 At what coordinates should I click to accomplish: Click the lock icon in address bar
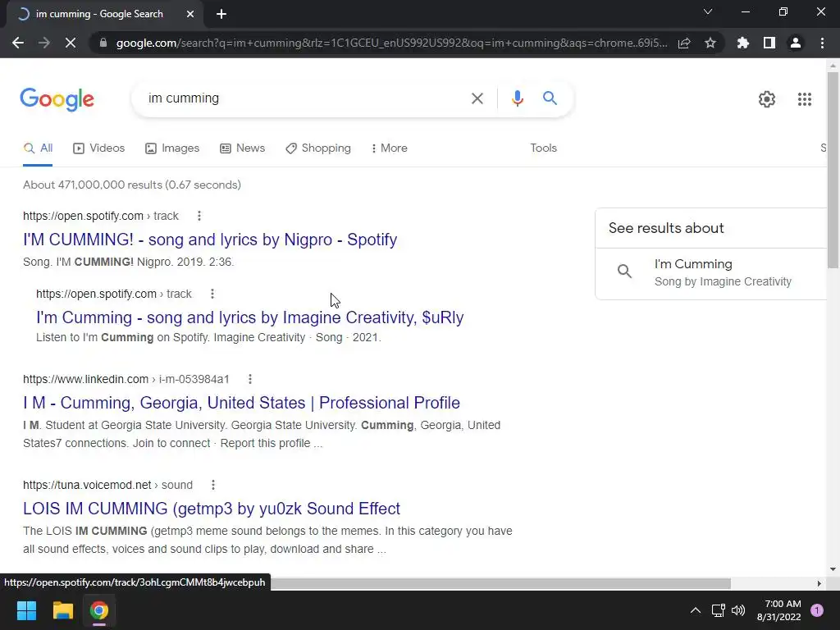tap(103, 43)
